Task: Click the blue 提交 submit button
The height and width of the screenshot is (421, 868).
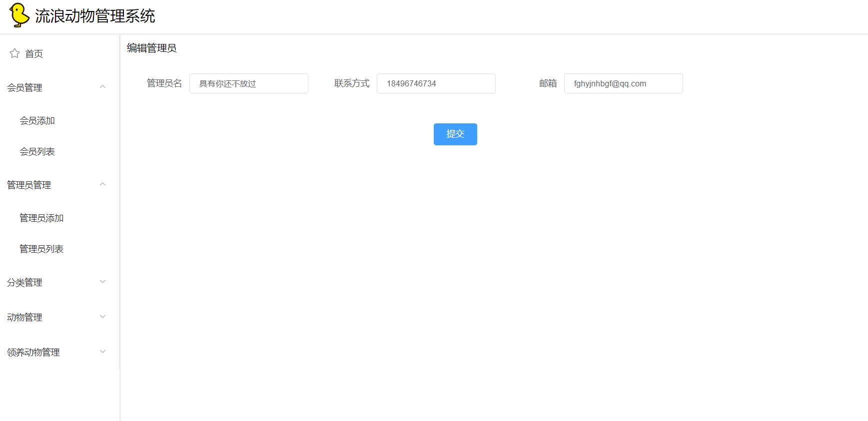Action: pos(455,134)
